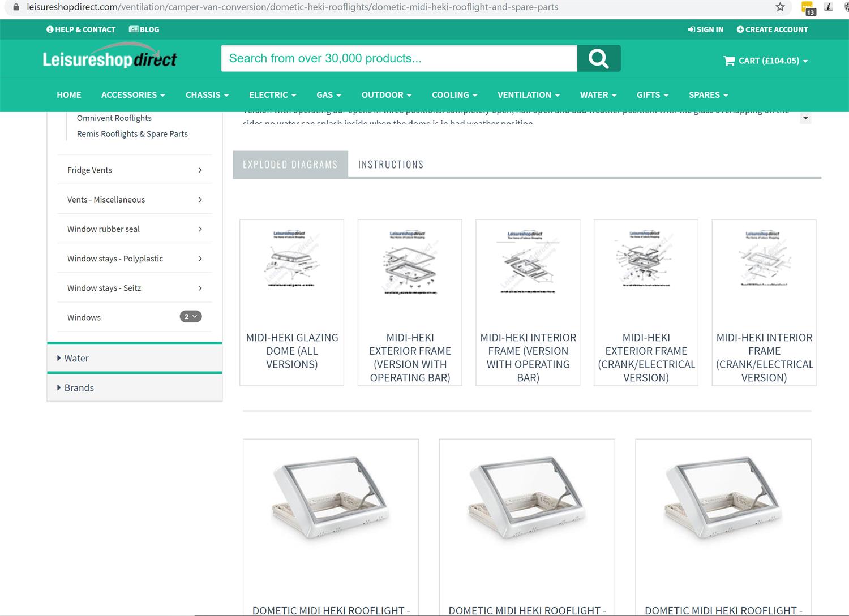Open Outdoor dropdown menu

point(387,95)
